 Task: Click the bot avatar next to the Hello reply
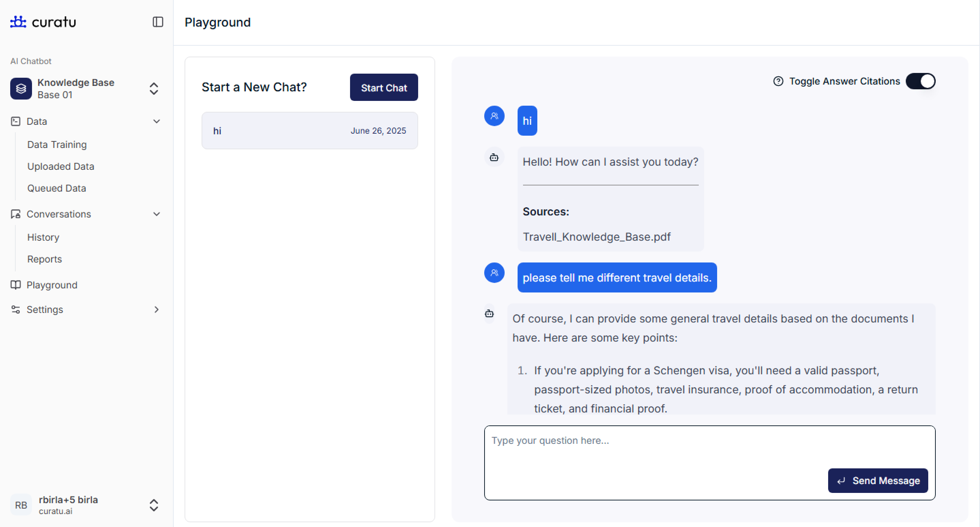pos(494,157)
